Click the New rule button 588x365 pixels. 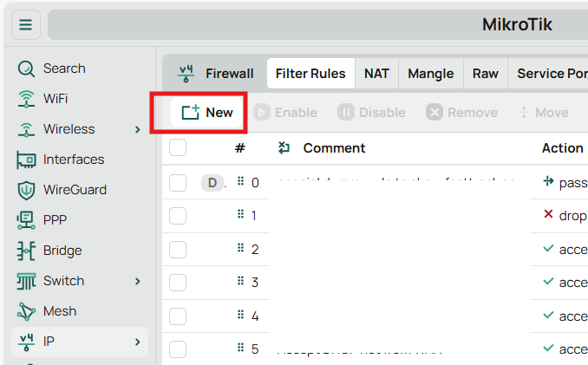click(x=206, y=113)
